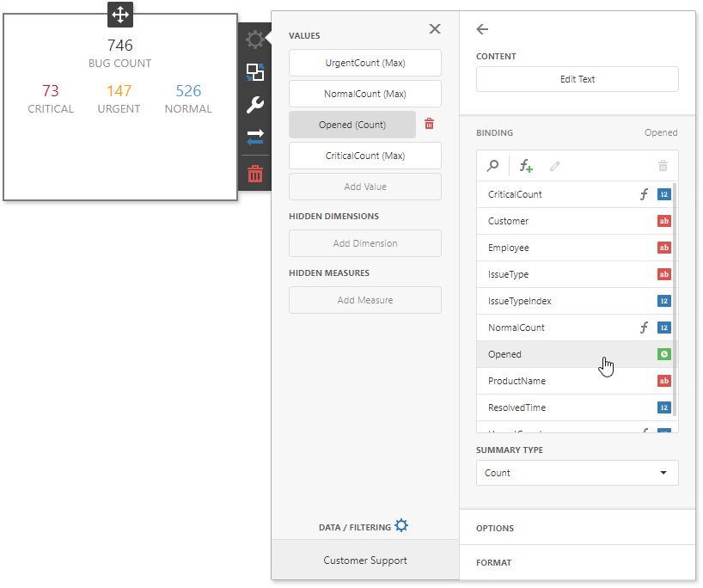Close the Values panel with X
The height and width of the screenshot is (588, 703).
(435, 28)
